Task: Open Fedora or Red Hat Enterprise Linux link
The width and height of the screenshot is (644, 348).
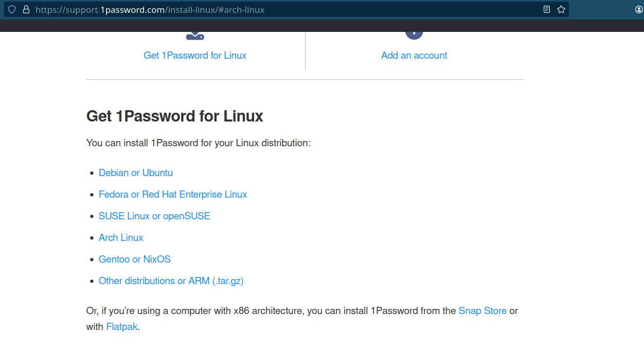Action: click(173, 194)
